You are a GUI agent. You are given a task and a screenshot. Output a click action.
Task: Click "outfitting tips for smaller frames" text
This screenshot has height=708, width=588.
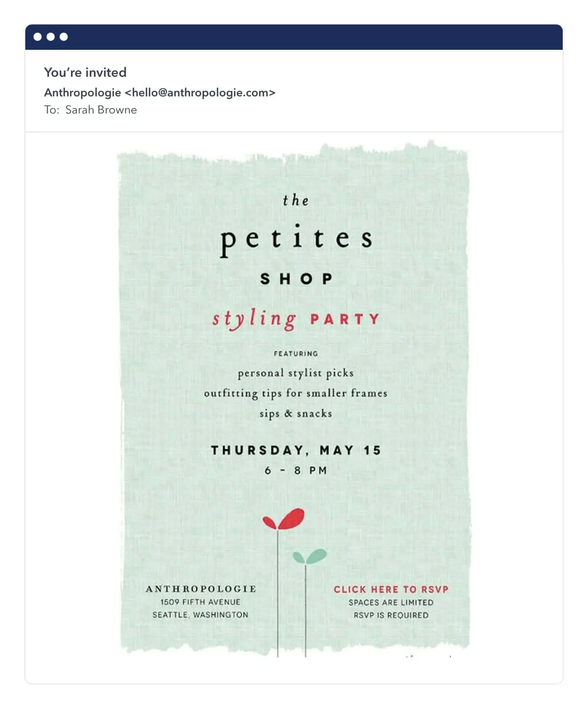point(296,393)
